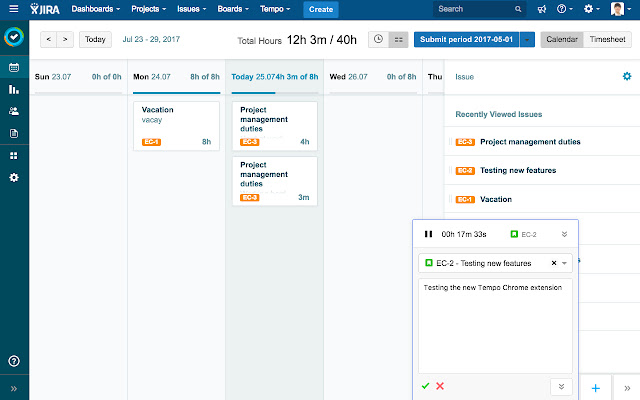The height and width of the screenshot is (400, 640).
Task: Discard tracker with red X
Action: click(x=440, y=386)
